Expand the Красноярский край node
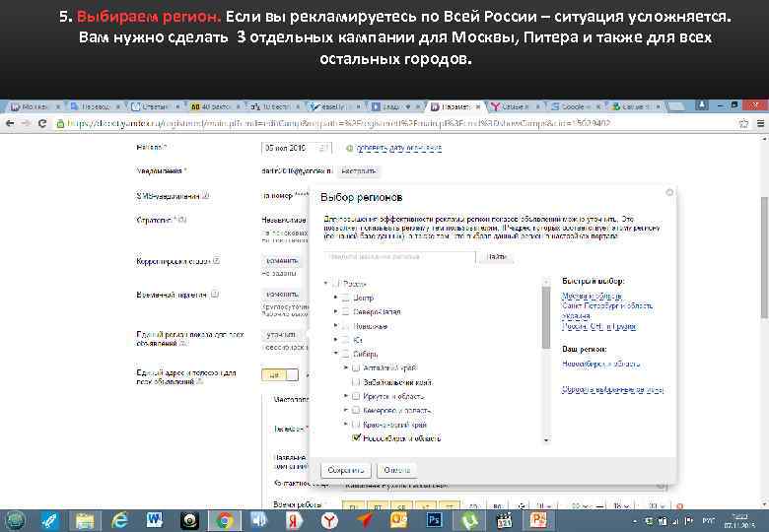 tap(346, 424)
